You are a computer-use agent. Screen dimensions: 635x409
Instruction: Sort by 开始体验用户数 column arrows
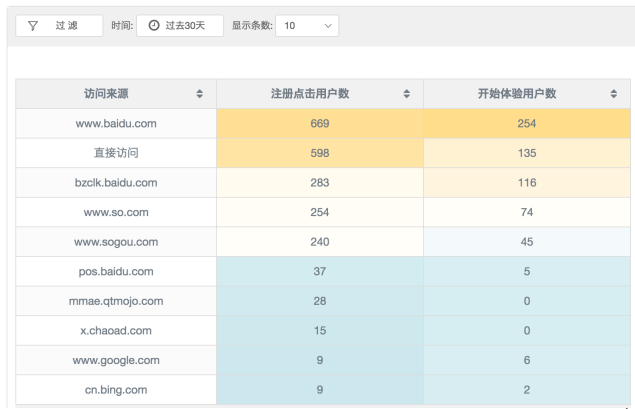click(x=614, y=94)
